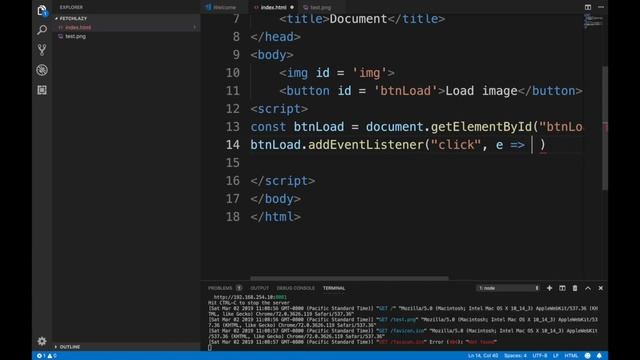Open the Source Control view
640x360 pixels.
tap(42, 50)
